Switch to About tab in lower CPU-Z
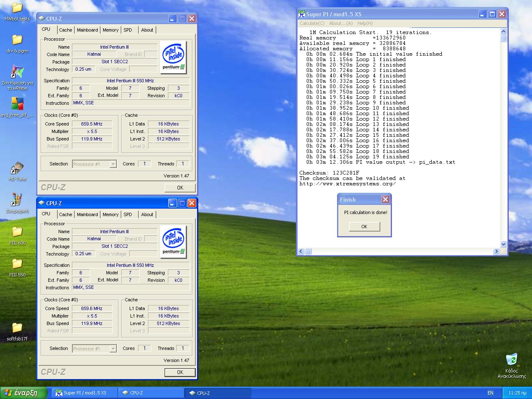 pyautogui.click(x=147, y=214)
